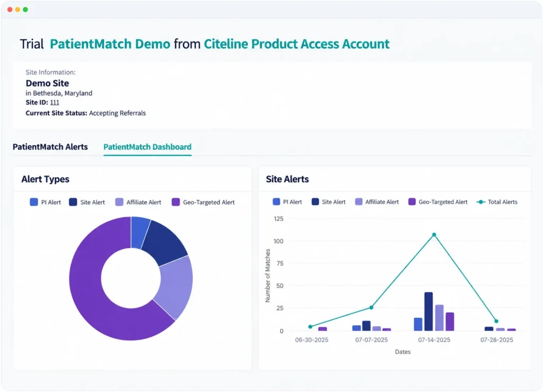
Task: Click the Geo-Targeted Alert bar for 07-14-2025
Action: (450, 321)
